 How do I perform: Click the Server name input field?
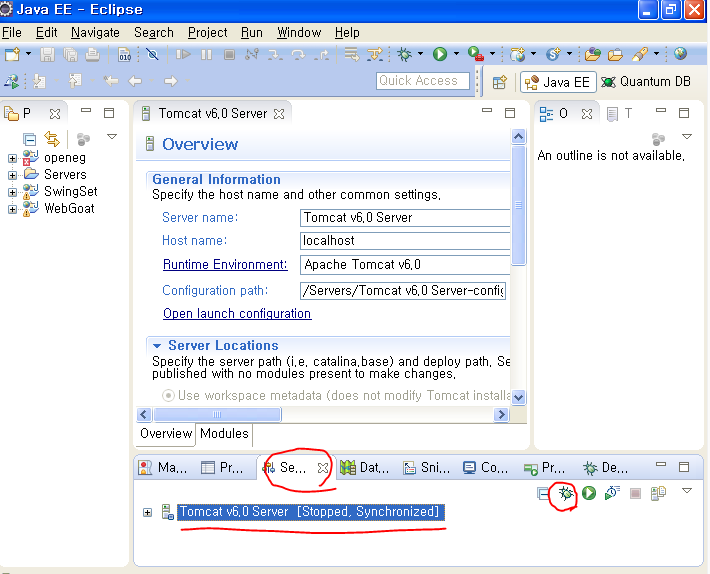pos(405,218)
